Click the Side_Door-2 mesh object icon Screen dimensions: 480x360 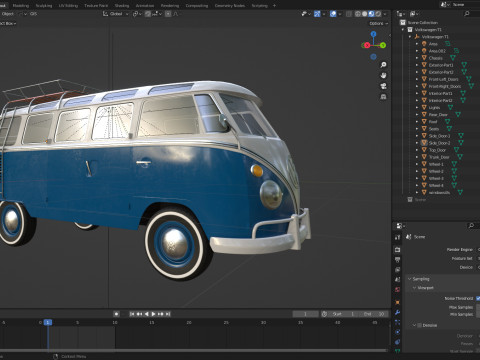coord(424,143)
